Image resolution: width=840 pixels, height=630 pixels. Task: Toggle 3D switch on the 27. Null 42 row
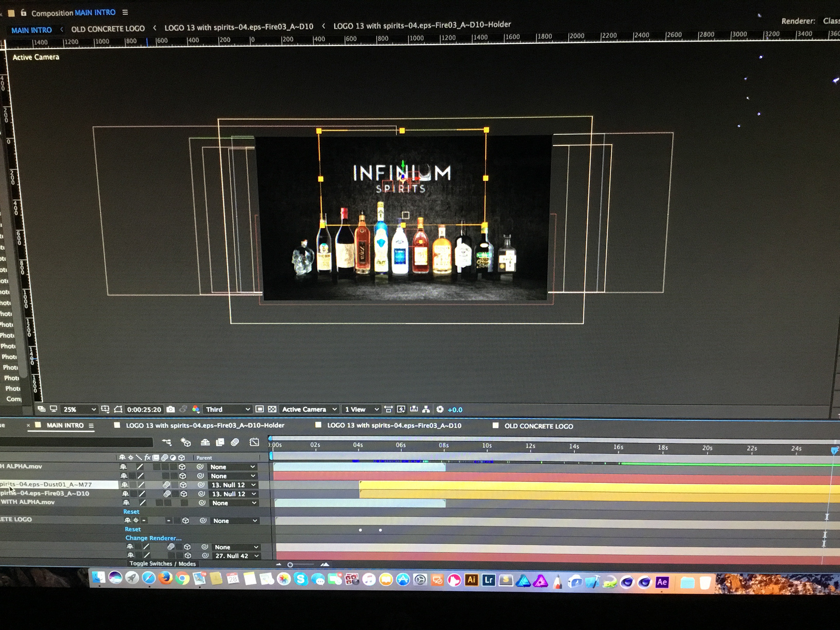[188, 556]
